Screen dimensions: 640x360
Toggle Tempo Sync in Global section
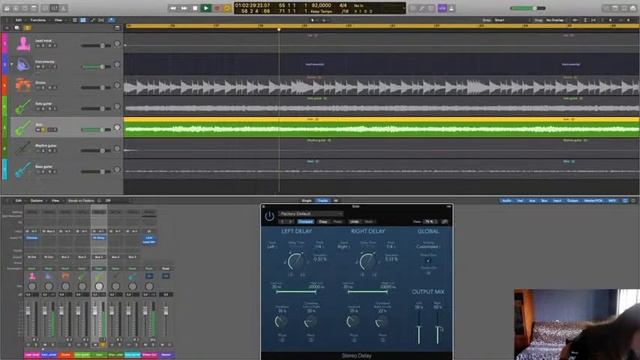428,260
